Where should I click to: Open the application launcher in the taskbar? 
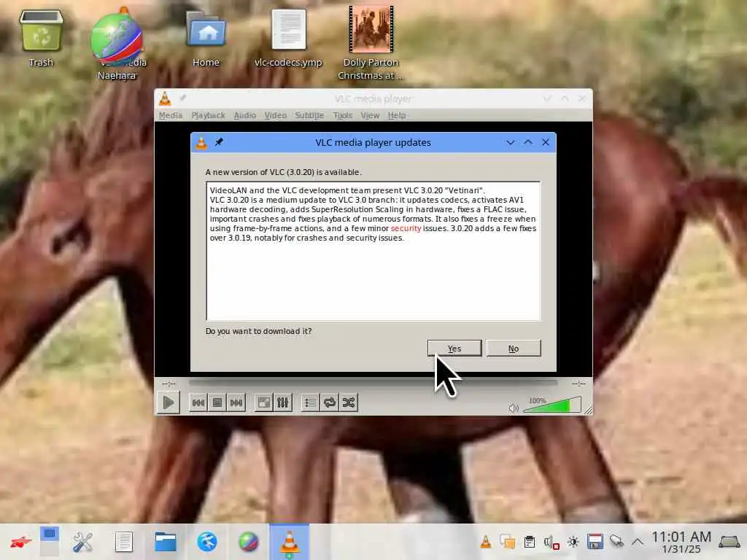click(20, 542)
